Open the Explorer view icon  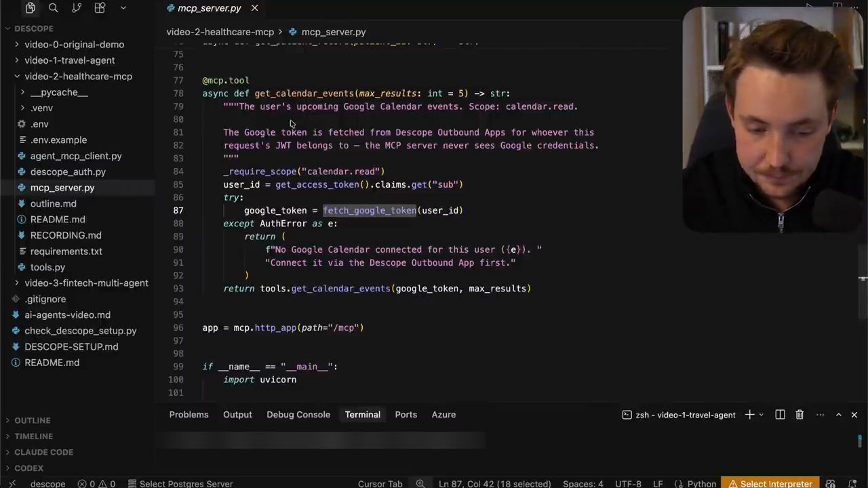31,8
